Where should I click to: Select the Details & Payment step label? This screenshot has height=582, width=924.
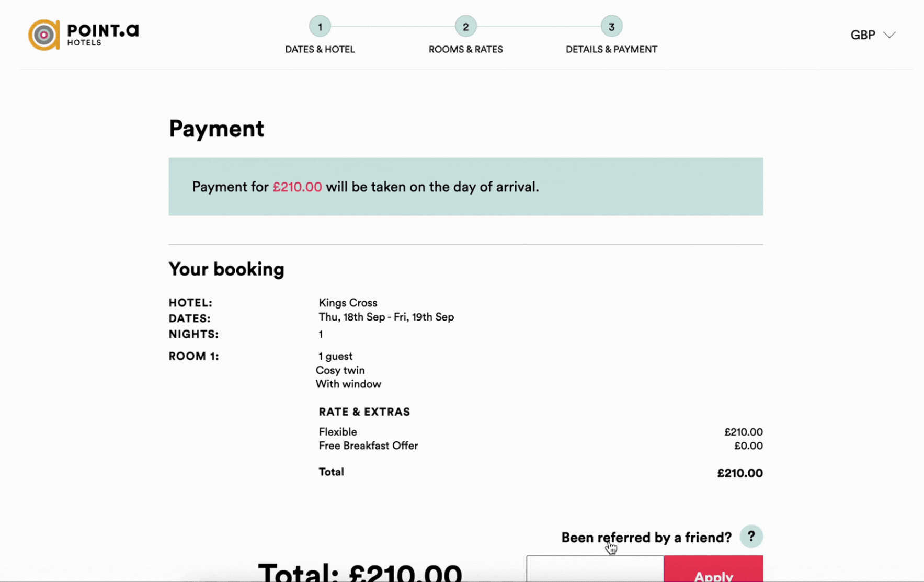[611, 49]
